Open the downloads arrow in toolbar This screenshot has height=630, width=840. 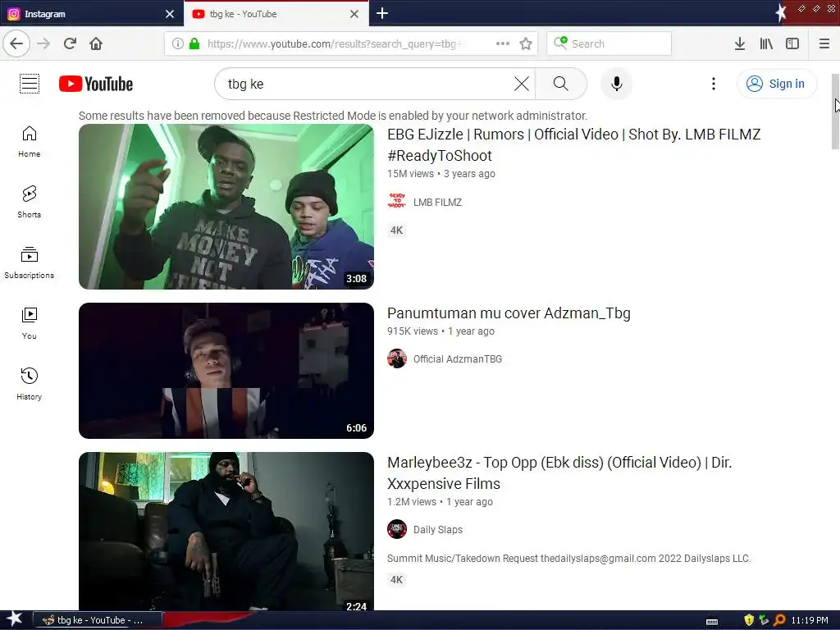coord(740,43)
